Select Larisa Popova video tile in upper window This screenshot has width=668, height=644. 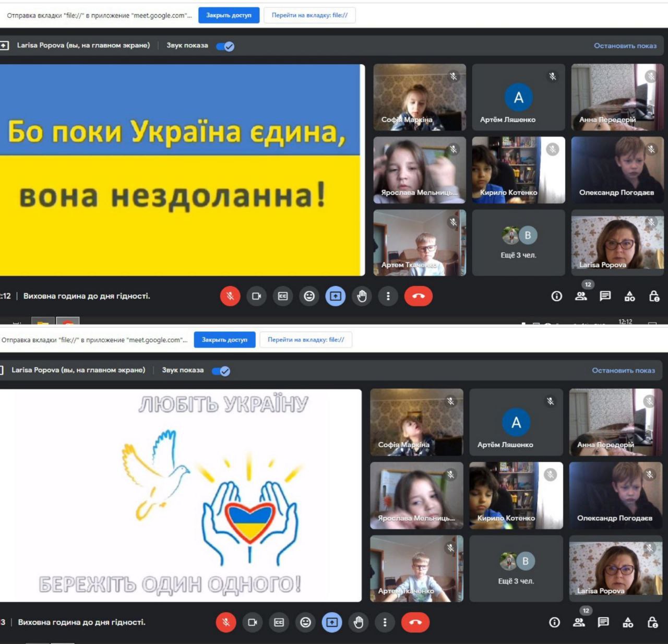coord(617,243)
